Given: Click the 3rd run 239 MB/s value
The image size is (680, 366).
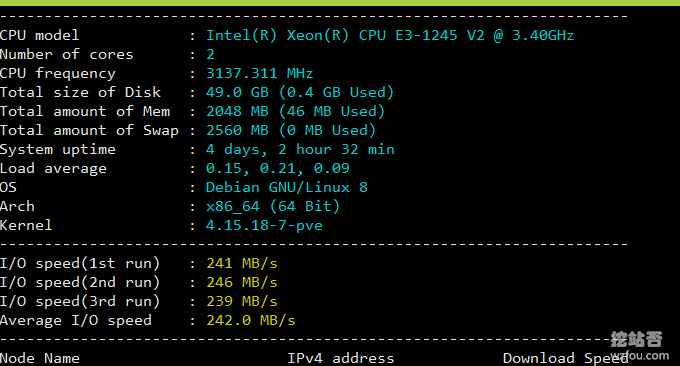Looking at the screenshot, I should pos(242,301).
